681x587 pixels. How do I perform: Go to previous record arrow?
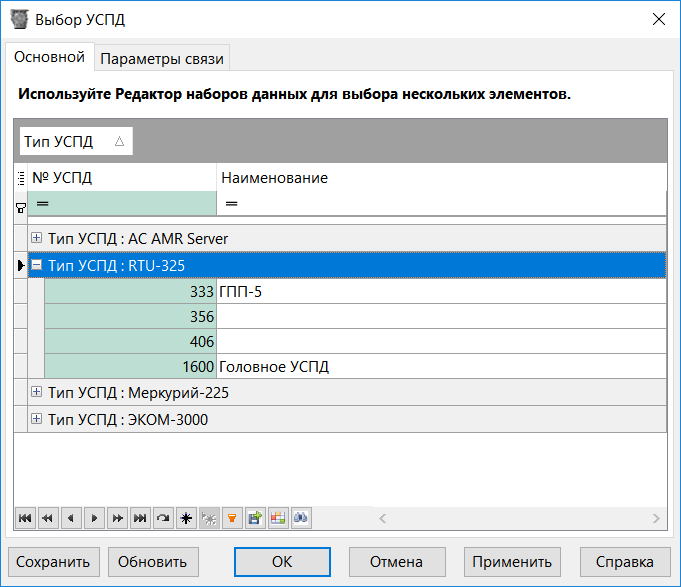coord(71,518)
